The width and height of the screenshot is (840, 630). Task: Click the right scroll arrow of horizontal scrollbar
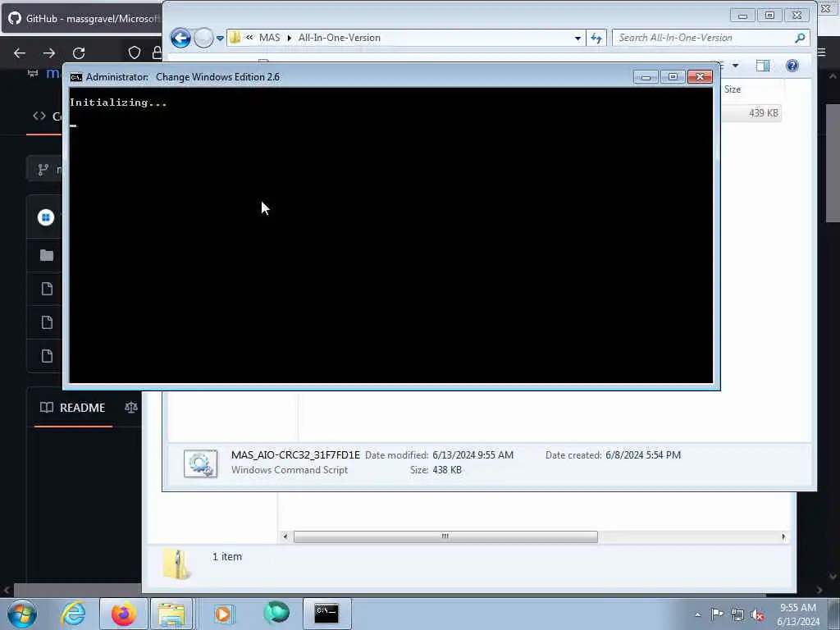pyautogui.click(x=783, y=536)
